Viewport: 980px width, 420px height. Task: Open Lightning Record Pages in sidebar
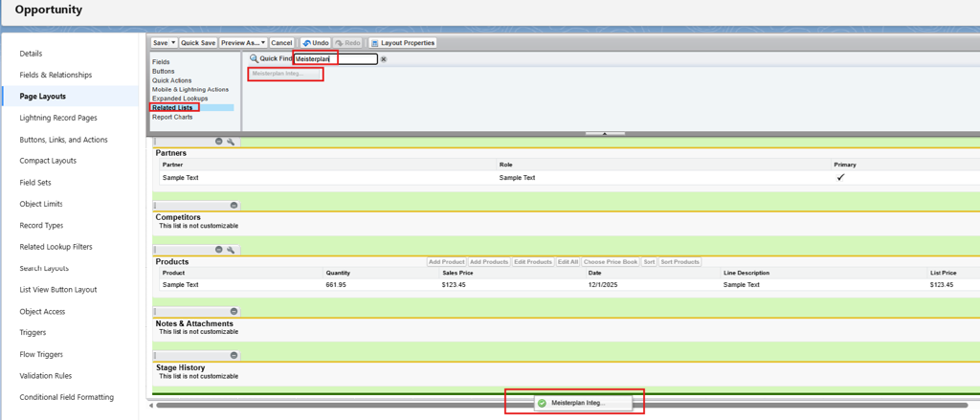pyautogui.click(x=58, y=118)
